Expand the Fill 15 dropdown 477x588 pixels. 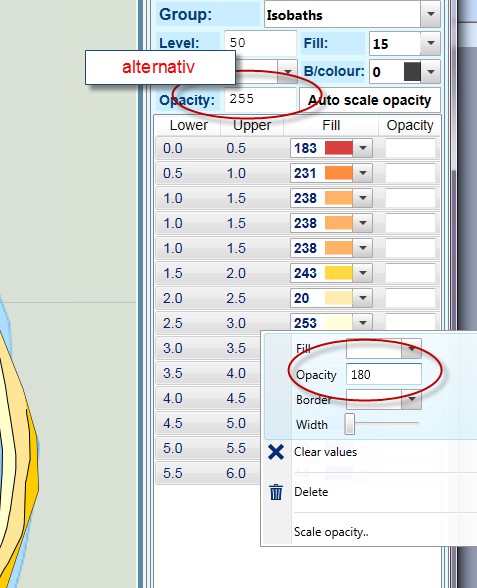430,43
